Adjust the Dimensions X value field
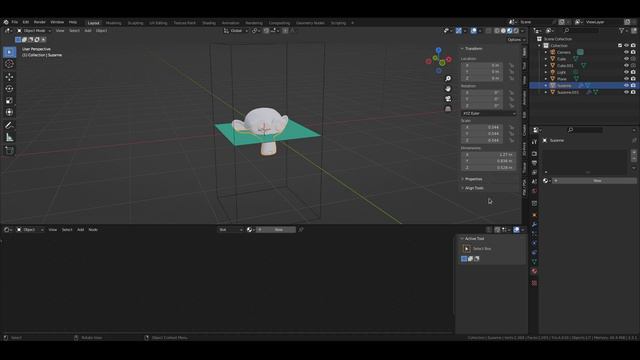This screenshot has height=360, width=640. 489,155
